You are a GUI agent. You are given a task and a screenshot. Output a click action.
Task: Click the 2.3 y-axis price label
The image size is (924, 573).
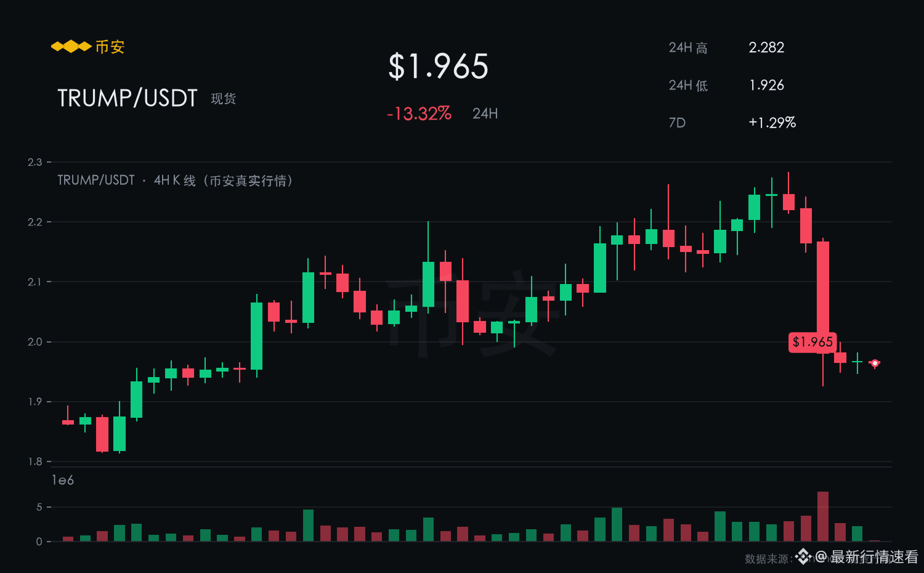pyautogui.click(x=35, y=162)
